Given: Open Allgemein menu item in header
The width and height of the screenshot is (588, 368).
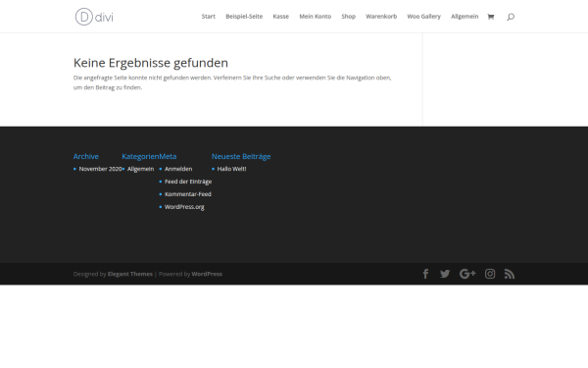Looking at the screenshot, I should coord(465,17).
